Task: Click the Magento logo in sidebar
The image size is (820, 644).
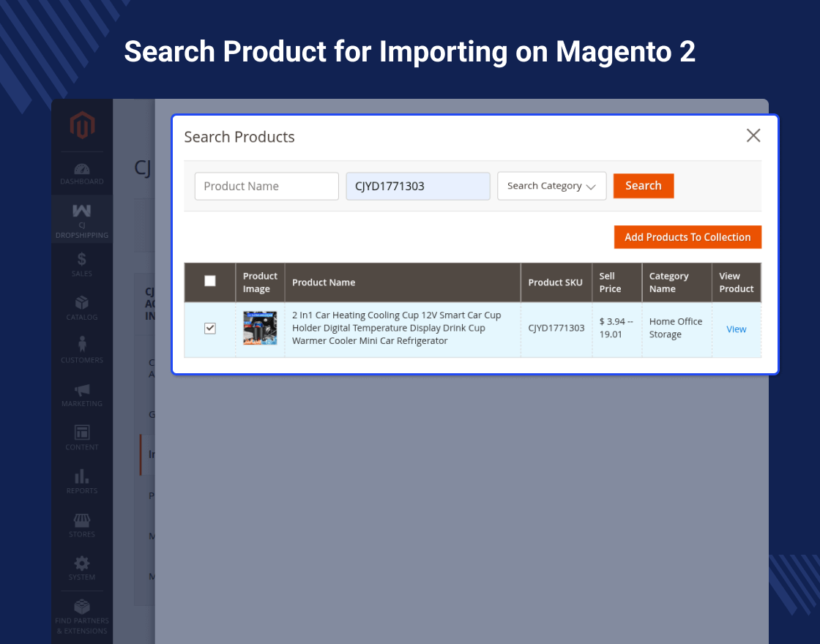Action: coord(82,125)
